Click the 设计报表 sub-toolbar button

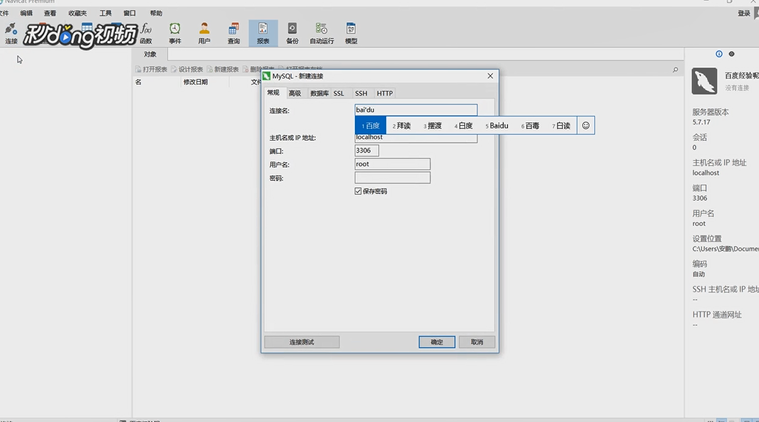pos(187,69)
